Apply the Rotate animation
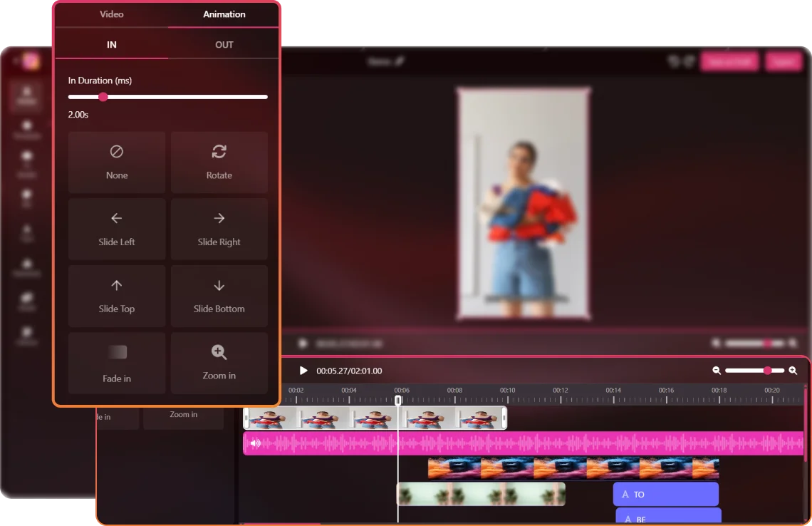The image size is (812, 526). pyautogui.click(x=219, y=162)
